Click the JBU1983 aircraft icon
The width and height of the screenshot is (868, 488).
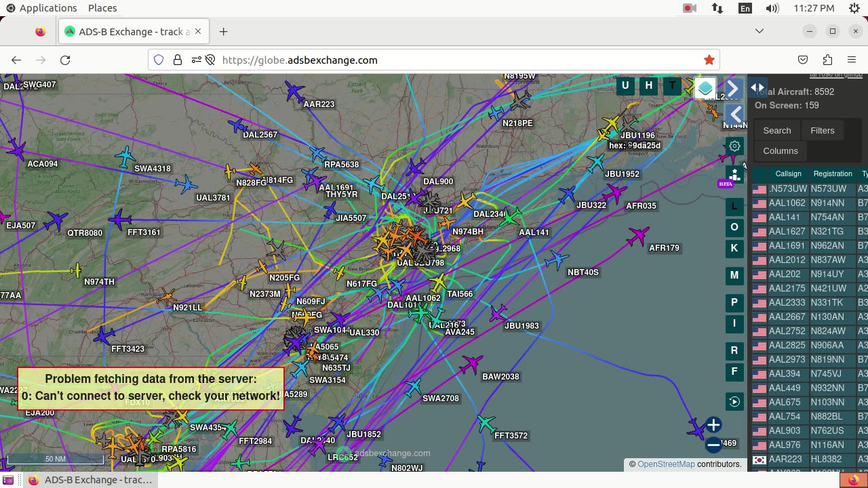(498, 313)
